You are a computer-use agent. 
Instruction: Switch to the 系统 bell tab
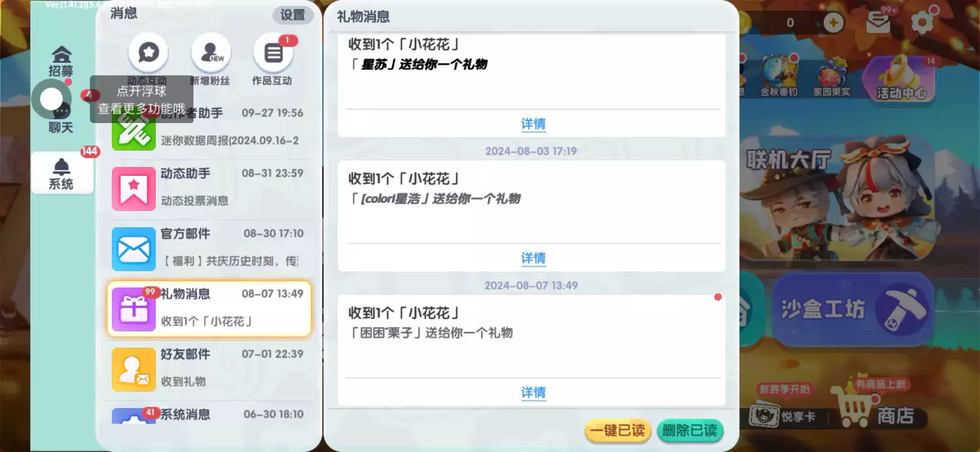pos(62,173)
